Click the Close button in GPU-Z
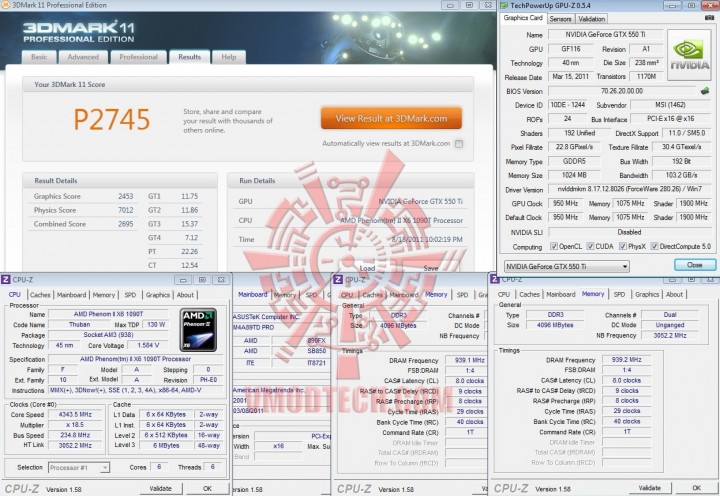The image size is (720, 496). (695, 265)
